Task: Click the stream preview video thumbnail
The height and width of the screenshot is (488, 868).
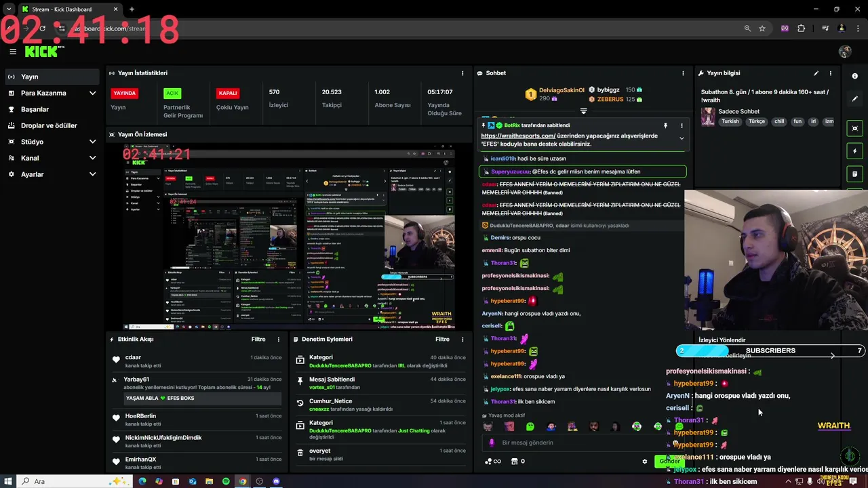Action: [x=288, y=237]
